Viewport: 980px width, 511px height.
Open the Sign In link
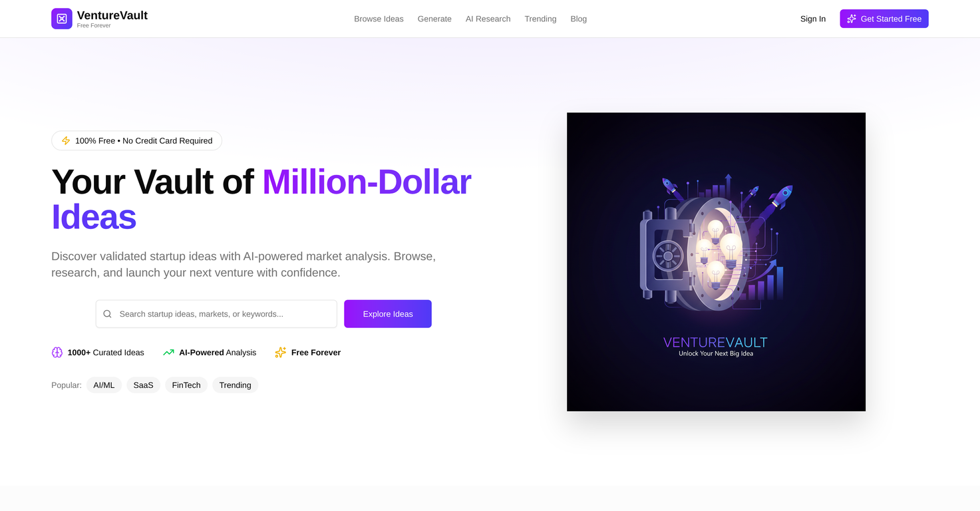pyautogui.click(x=812, y=19)
